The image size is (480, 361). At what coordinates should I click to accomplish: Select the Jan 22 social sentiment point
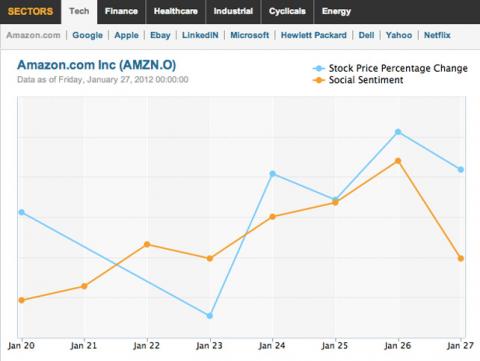coord(147,244)
